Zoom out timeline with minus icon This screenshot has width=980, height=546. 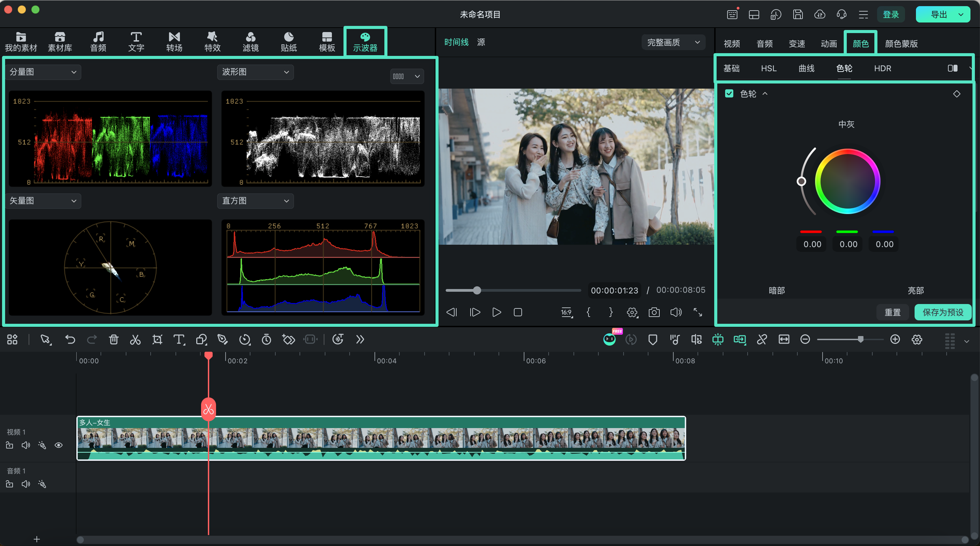[805, 339]
